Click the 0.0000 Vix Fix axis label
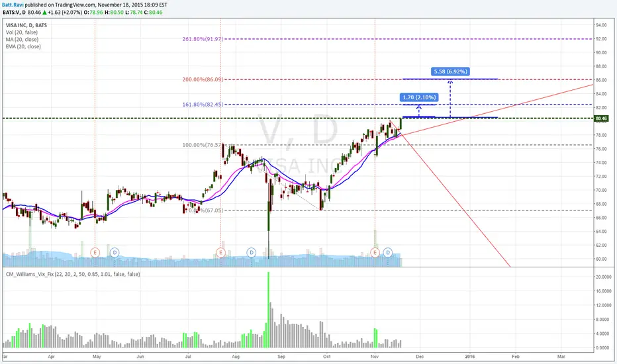Viewport: 617px width, 364px height. pos(604,348)
